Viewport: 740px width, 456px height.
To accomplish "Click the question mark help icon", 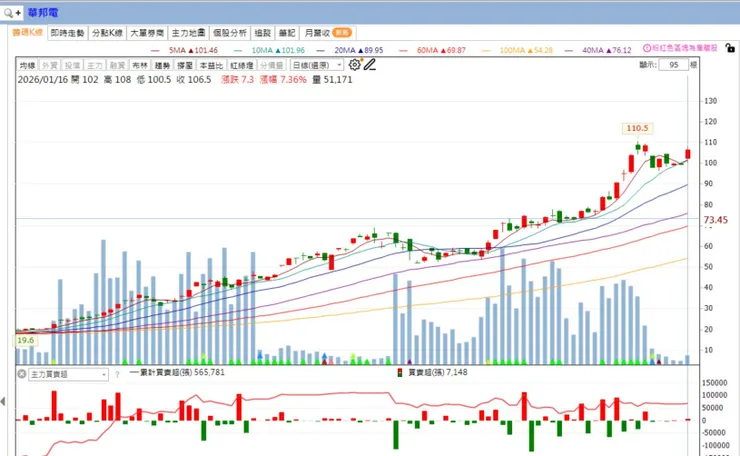I will point(117,375).
